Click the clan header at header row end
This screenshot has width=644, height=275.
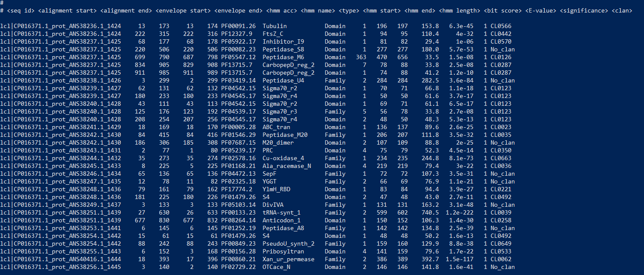pos(621,10)
